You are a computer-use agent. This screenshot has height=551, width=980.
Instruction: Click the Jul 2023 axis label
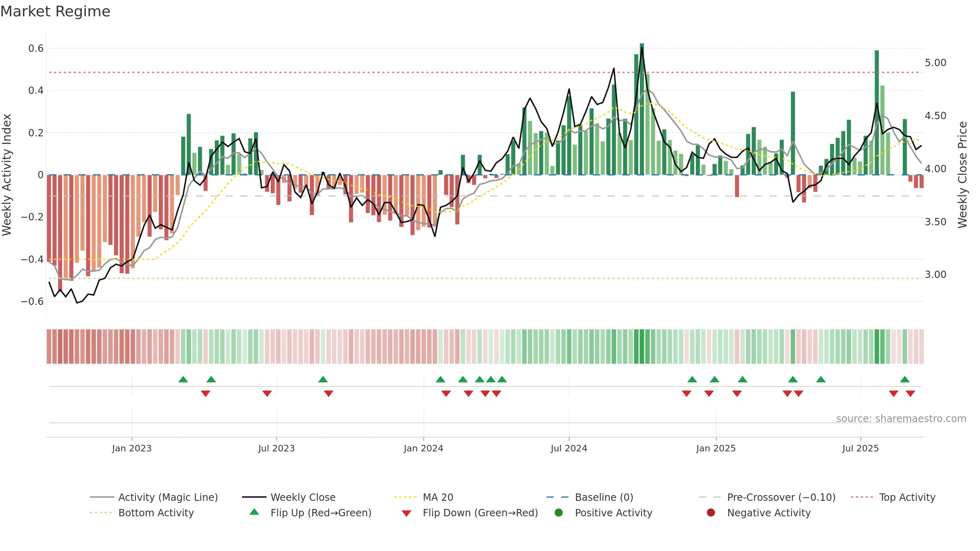276,448
